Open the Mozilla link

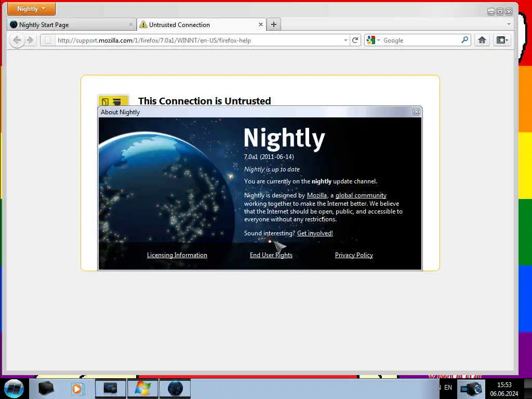317,195
